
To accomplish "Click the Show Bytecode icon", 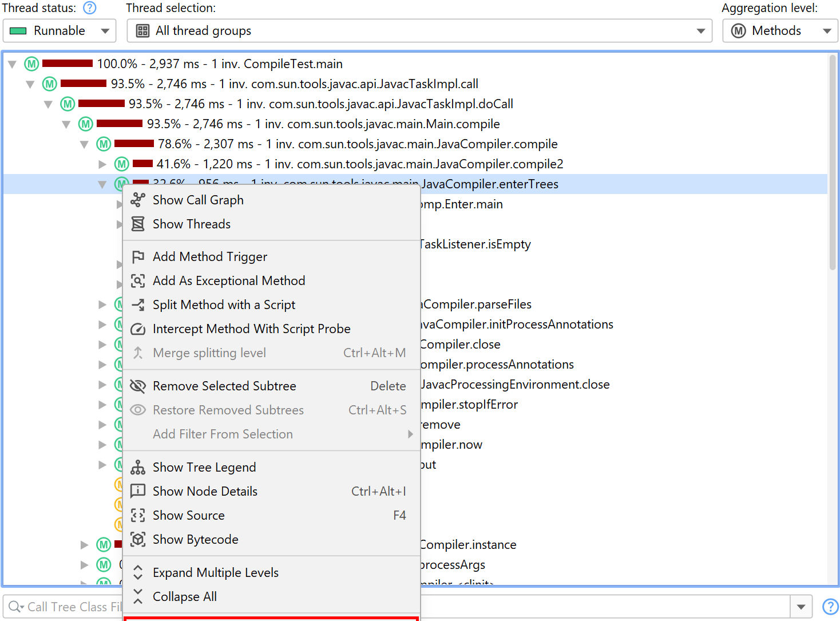I will [x=138, y=539].
